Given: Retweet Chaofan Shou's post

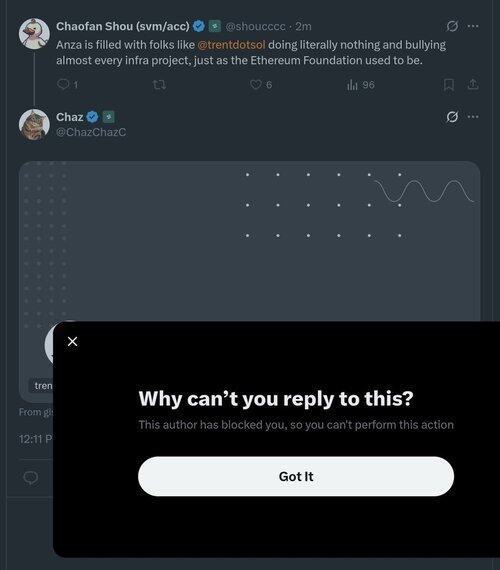Looking at the screenshot, I should (x=159, y=85).
